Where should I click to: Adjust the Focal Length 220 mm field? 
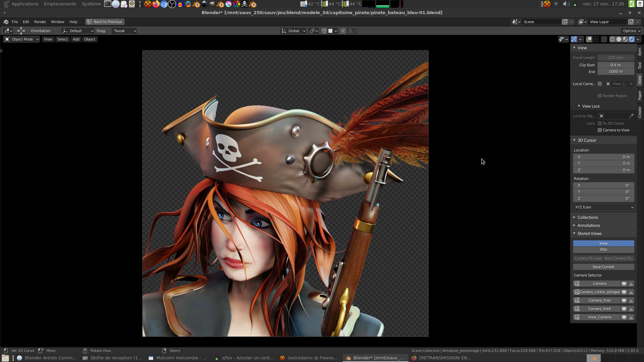[615, 58]
